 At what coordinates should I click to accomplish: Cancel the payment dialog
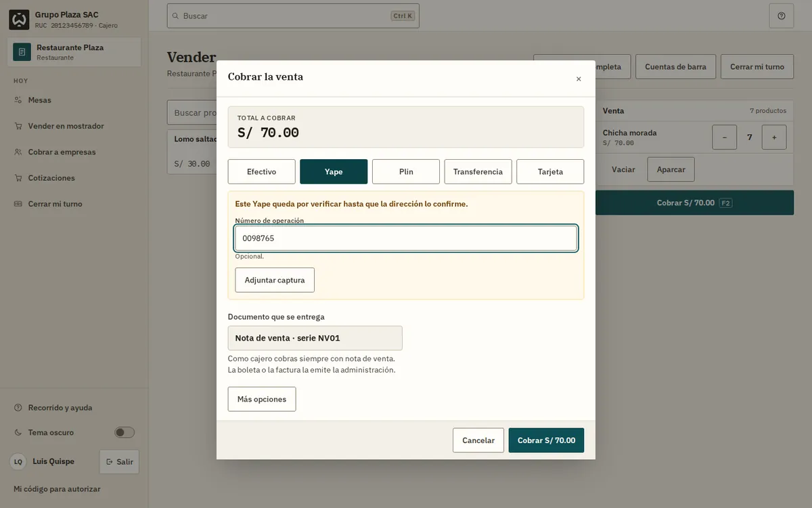click(478, 440)
